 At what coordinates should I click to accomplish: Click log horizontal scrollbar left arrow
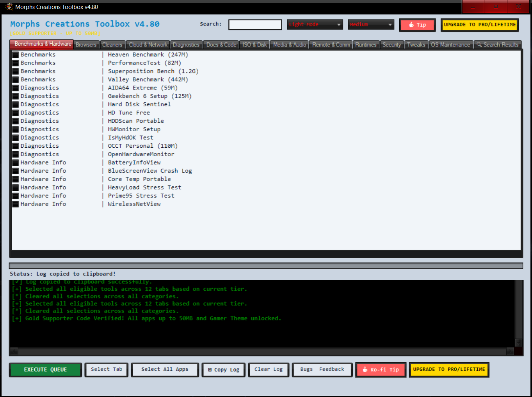[x=14, y=351]
